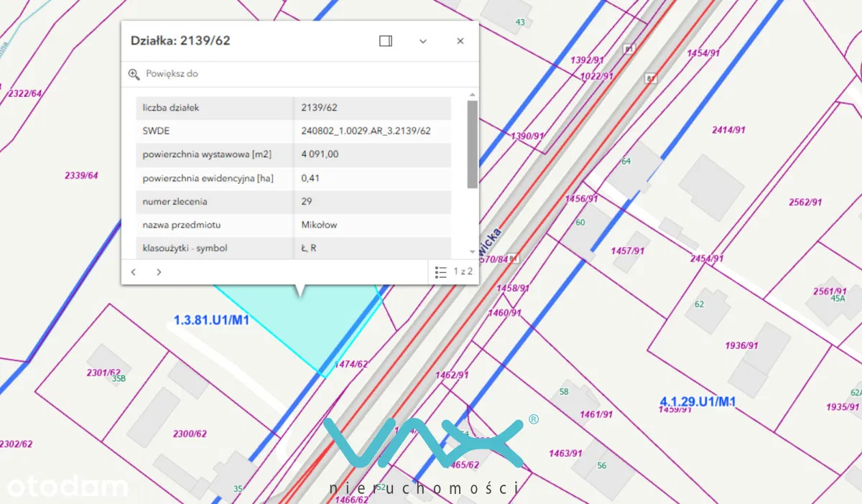This screenshot has height=504, width=862.
Task: Click zoning label 4.1.29.U1/M1
Action: pos(698,401)
